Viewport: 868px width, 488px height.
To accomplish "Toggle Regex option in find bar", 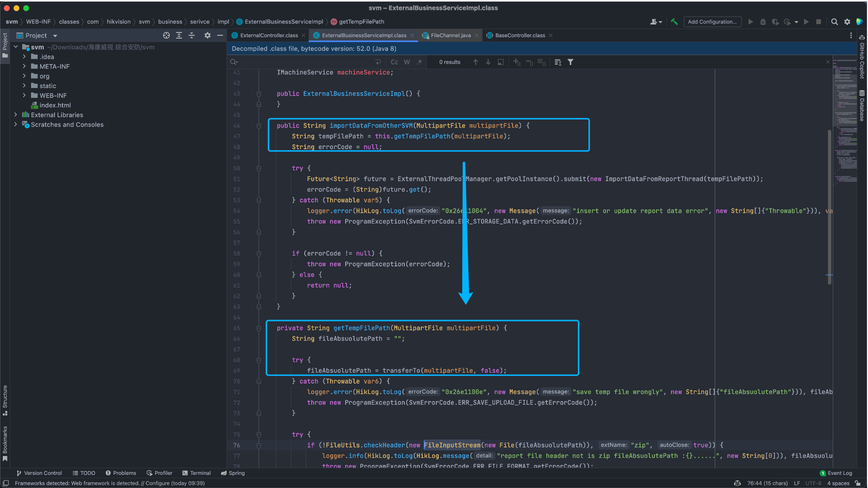I will (419, 62).
